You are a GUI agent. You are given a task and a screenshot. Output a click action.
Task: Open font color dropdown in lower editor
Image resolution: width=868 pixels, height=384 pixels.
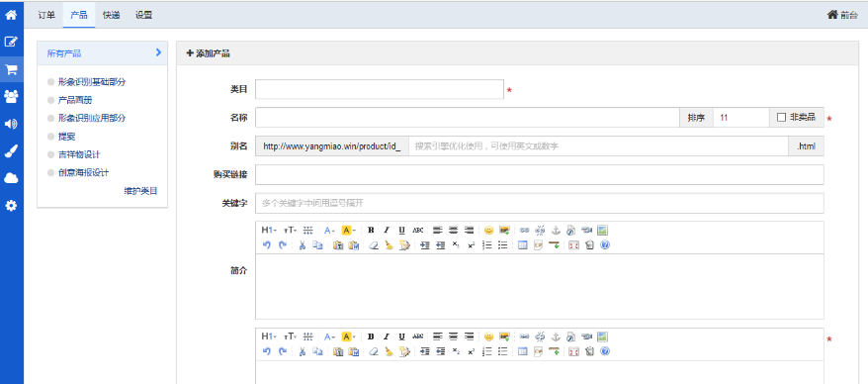pyautogui.click(x=329, y=336)
